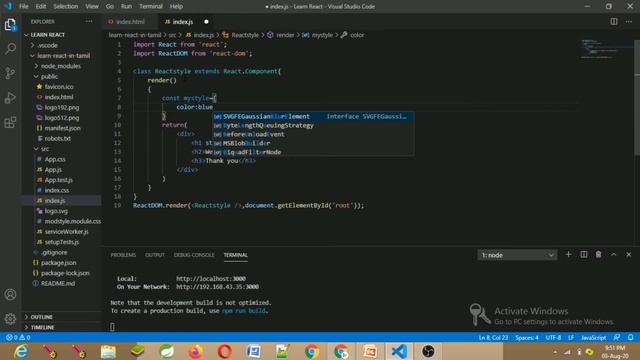Close unsaved index.js tab dot
Screen dimensions: 640x360
[206, 22]
